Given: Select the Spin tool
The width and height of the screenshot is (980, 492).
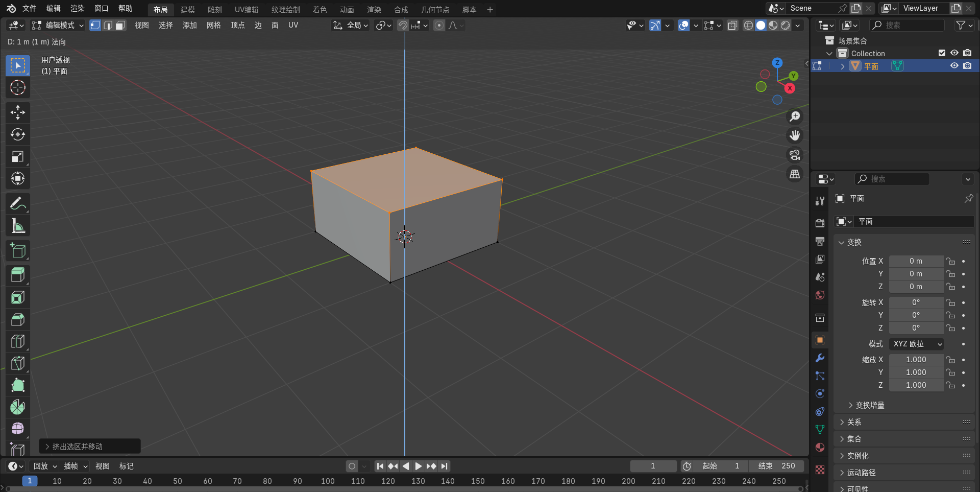Looking at the screenshot, I should pyautogui.click(x=18, y=407).
